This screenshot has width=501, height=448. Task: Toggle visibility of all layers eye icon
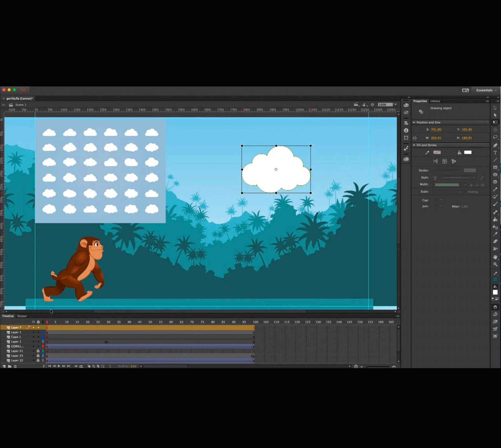(x=33, y=322)
